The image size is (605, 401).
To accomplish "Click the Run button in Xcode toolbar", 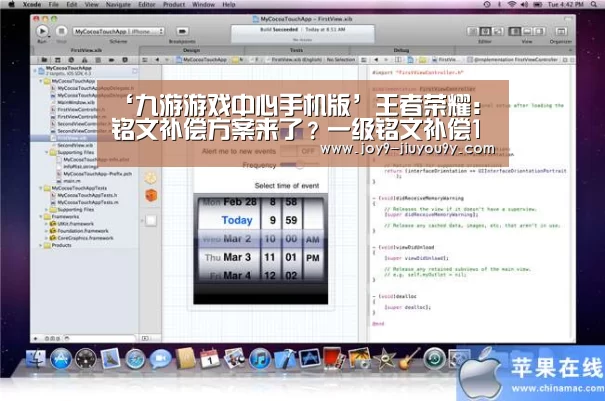I will click(x=42, y=31).
